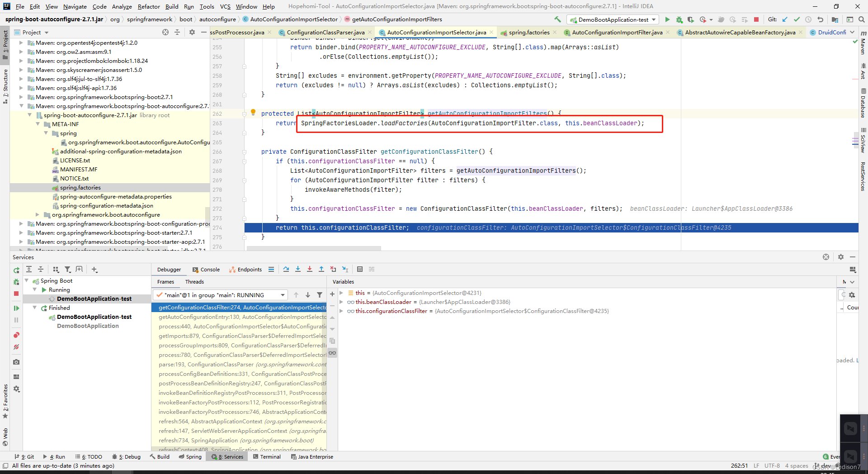Switch to the Threads tab in debugger
This screenshot has height=474, width=868.
coord(194,282)
